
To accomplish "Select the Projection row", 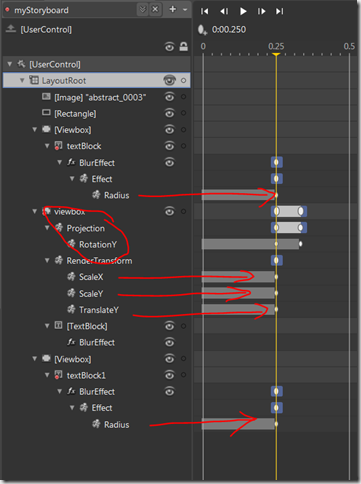I will click(x=97, y=228).
